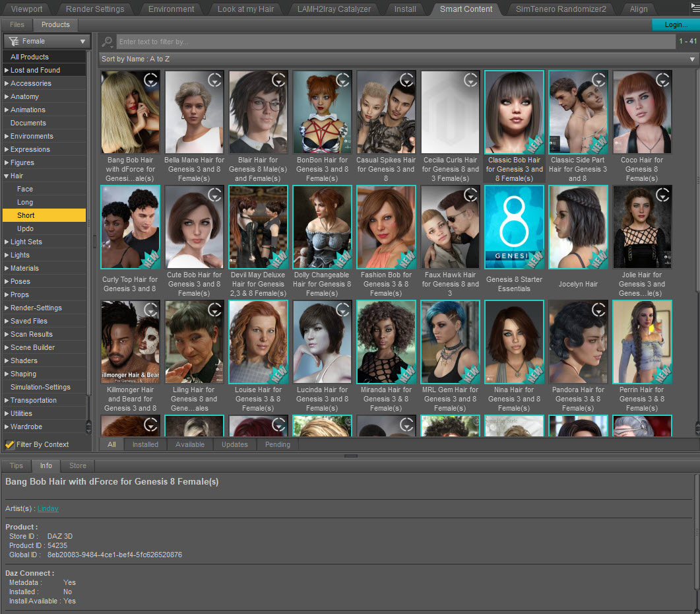
Task: Click download icon on Bang Bob Hair thumbnail
Action: click(x=151, y=80)
